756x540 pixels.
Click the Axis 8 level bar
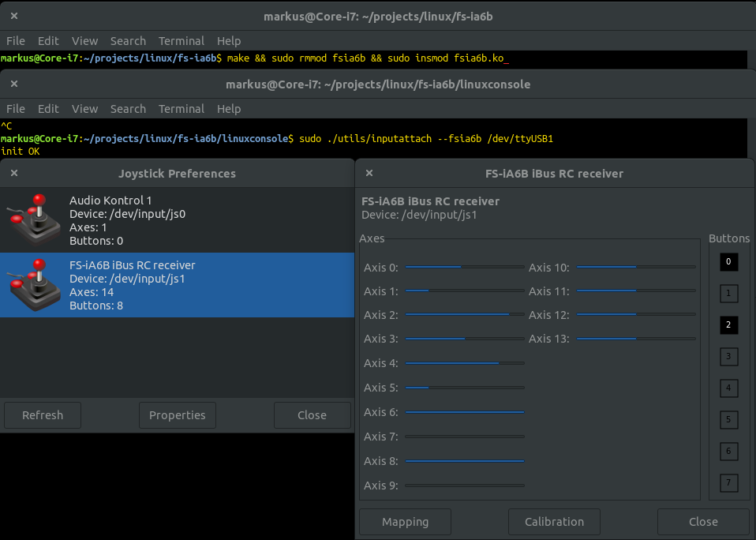coord(464,461)
